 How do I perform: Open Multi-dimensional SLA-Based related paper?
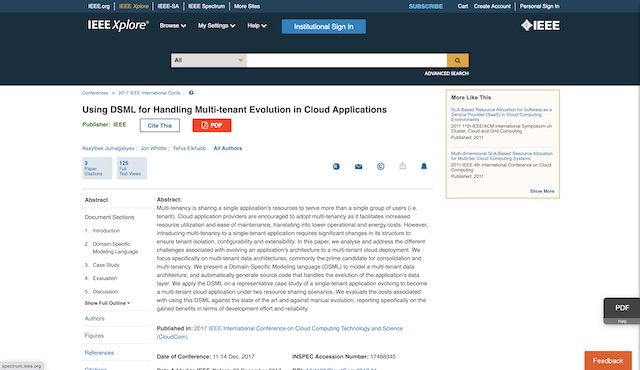[x=502, y=156]
